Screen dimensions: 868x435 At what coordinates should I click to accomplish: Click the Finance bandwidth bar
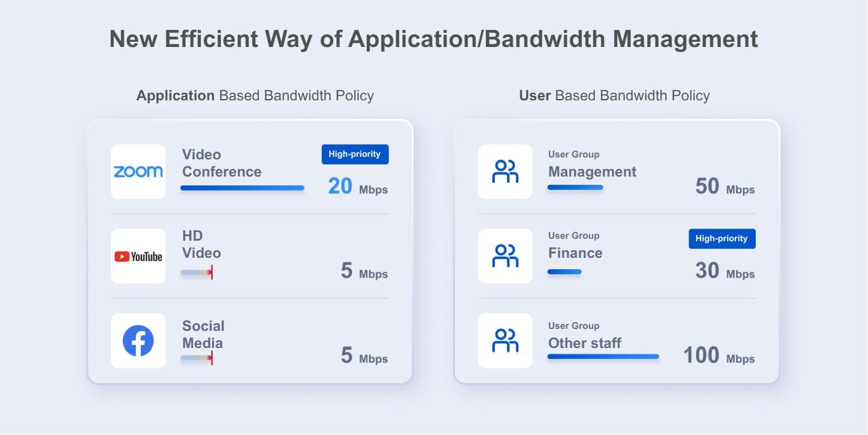(x=564, y=272)
